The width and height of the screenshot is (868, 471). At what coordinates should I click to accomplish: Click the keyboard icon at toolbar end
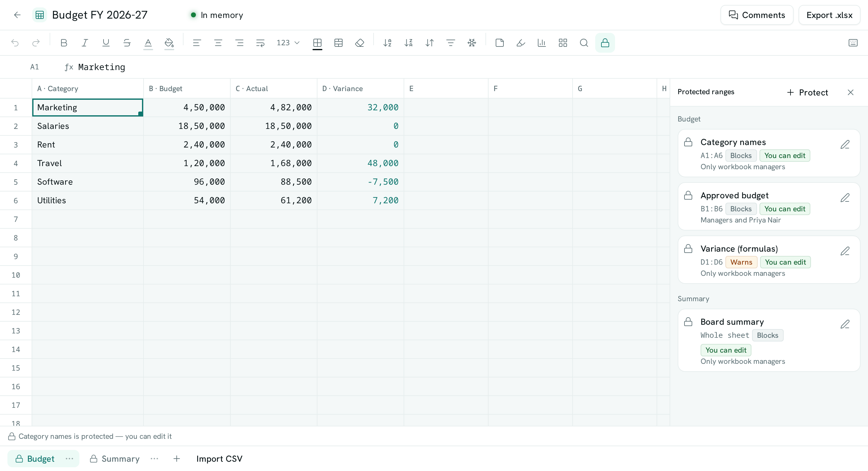coord(853,43)
